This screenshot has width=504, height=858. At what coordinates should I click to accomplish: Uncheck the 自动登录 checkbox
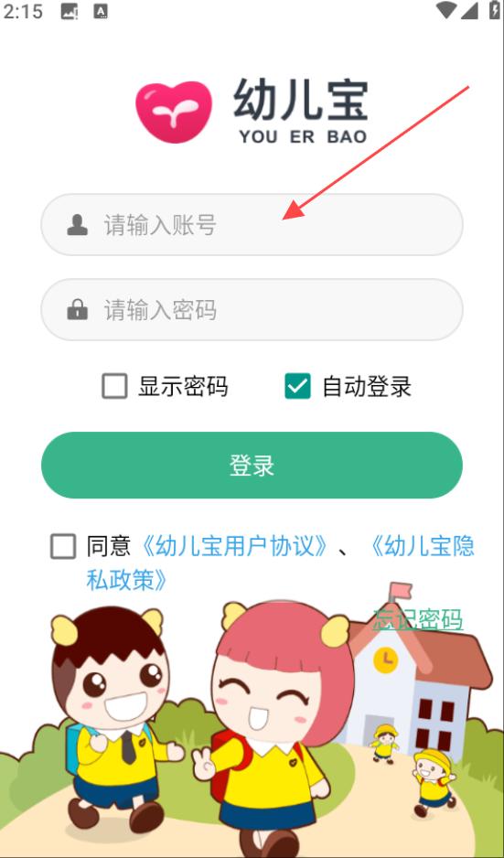point(297,386)
